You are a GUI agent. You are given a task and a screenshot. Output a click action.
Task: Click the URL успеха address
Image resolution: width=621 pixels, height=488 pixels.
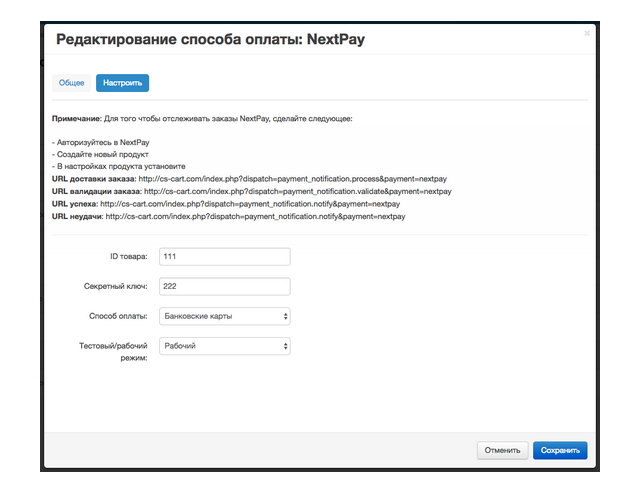(250, 204)
